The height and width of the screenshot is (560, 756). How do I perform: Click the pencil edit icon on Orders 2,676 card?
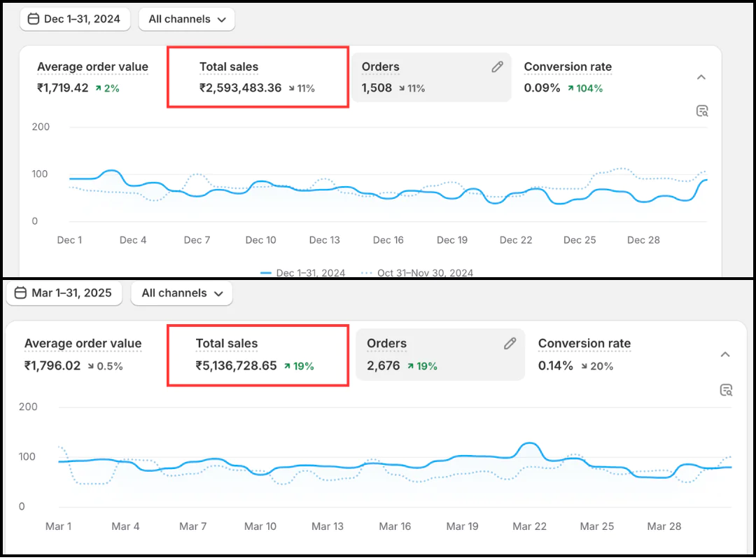pos(510,344)
